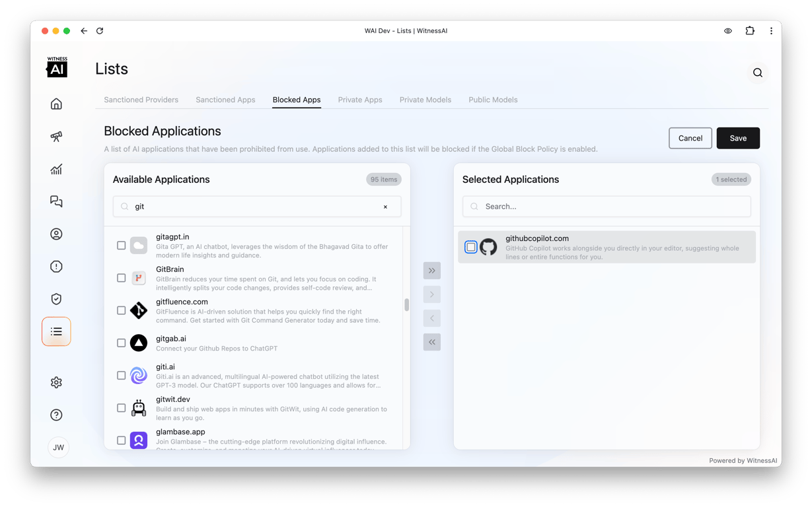
Task: Click the move selected left chevron button
Action: coord(432,318)
